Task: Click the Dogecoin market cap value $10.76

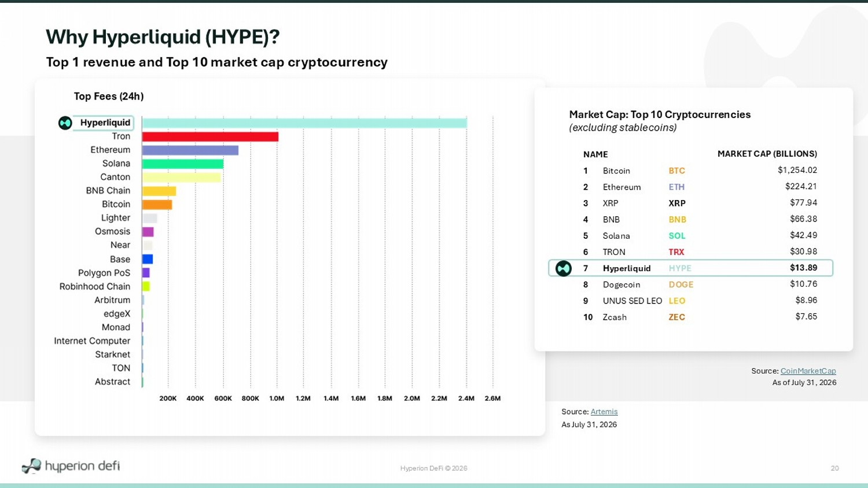Action: (803, 284)
